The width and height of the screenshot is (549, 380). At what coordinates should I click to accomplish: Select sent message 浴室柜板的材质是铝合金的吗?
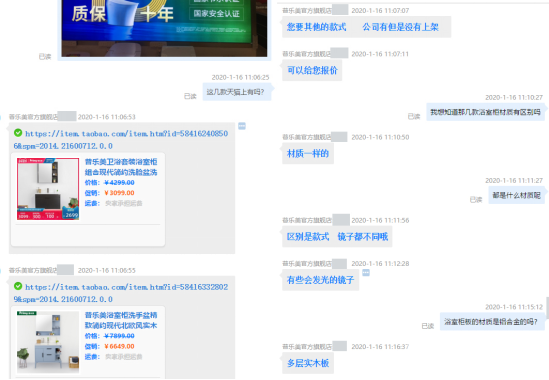(492, 322)
